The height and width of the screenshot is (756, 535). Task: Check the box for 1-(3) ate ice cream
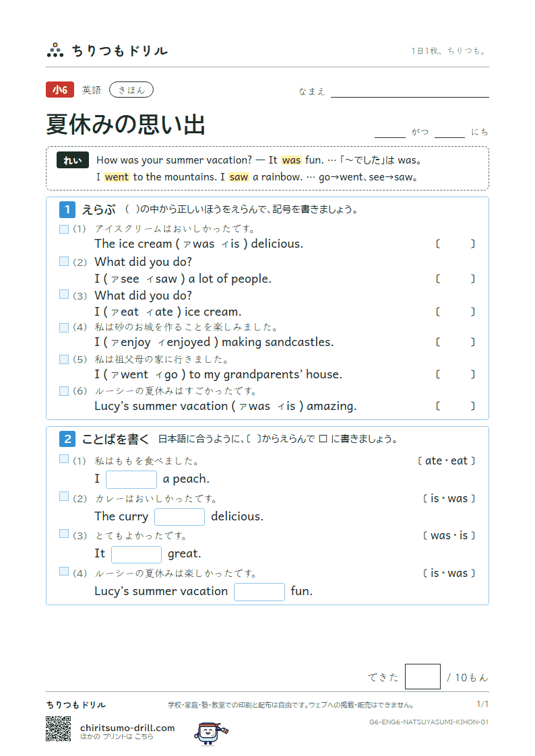[64, 294]
